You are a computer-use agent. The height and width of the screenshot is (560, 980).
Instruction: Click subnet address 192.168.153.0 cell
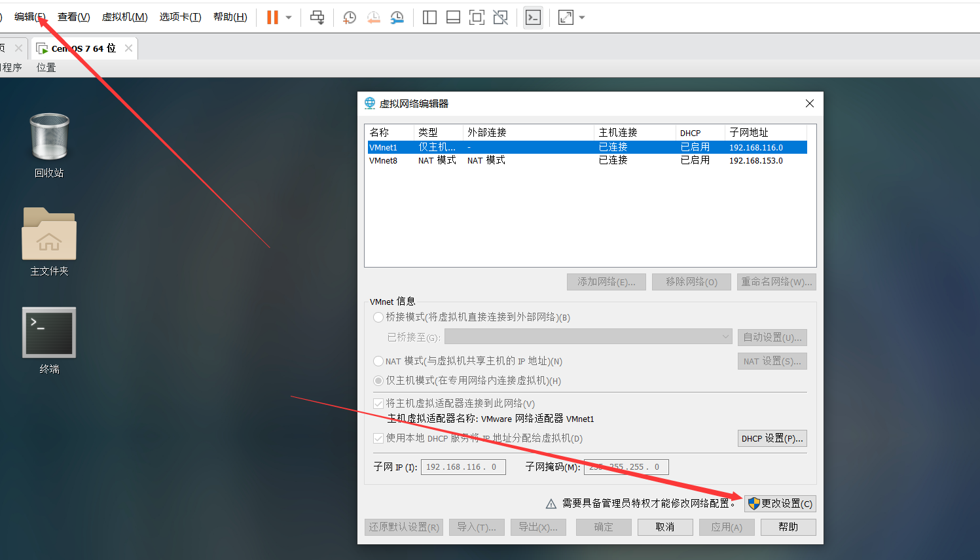click(756, 160)
